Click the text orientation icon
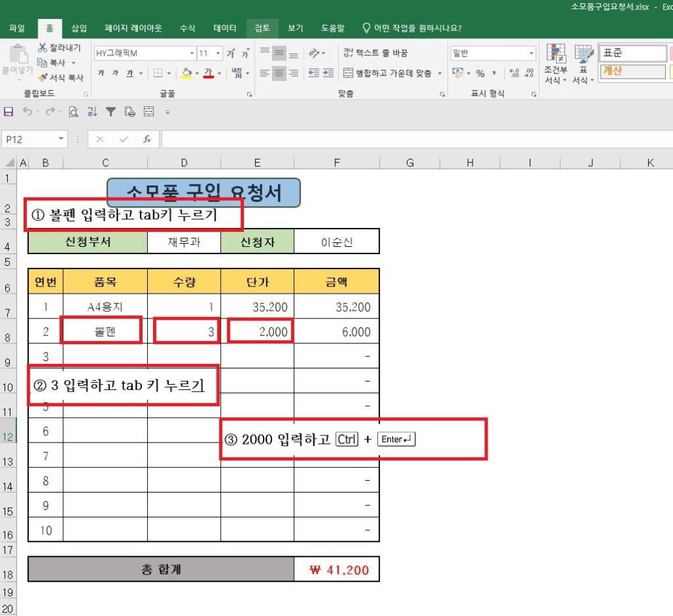This screenshot has width=673, height=616. point(314,53)
